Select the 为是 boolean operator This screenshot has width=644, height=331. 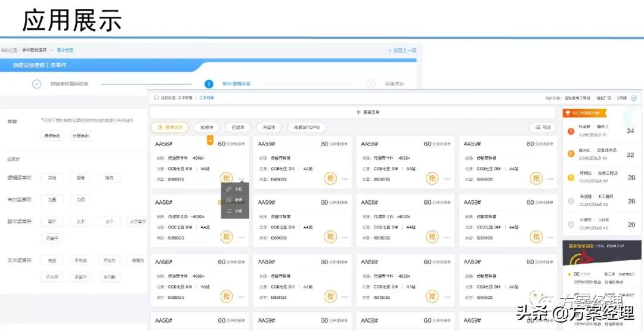tap(51, 200)
